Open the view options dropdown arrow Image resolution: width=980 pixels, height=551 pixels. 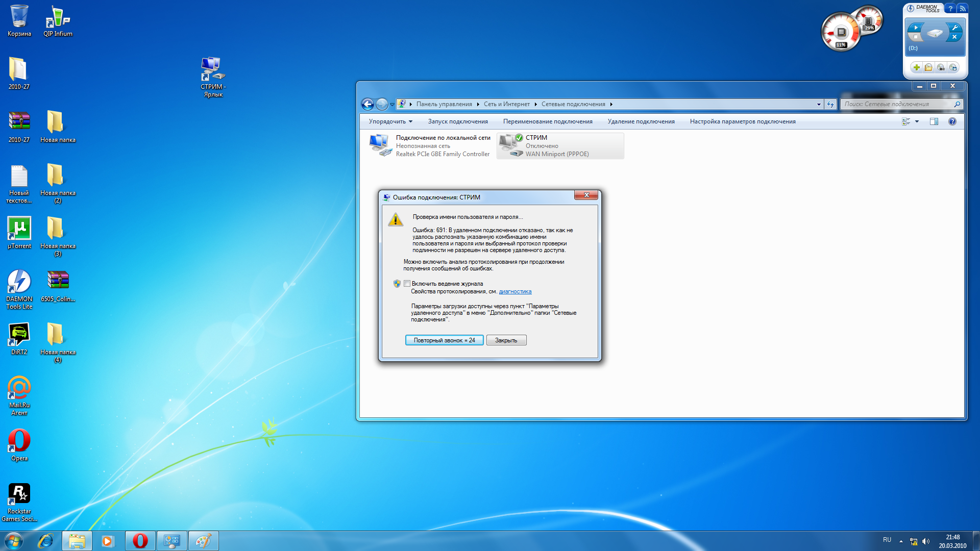click(917, 121)
